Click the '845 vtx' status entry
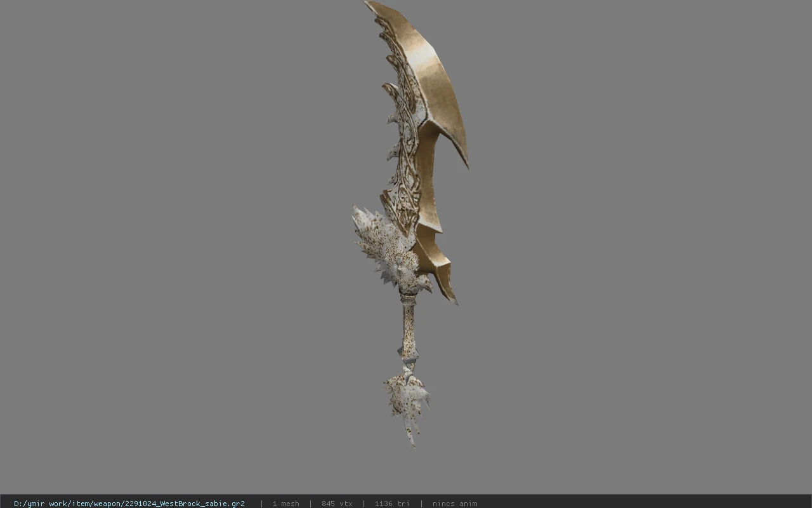The width and height of the screenshot is (812, 508). coord(337,504)
